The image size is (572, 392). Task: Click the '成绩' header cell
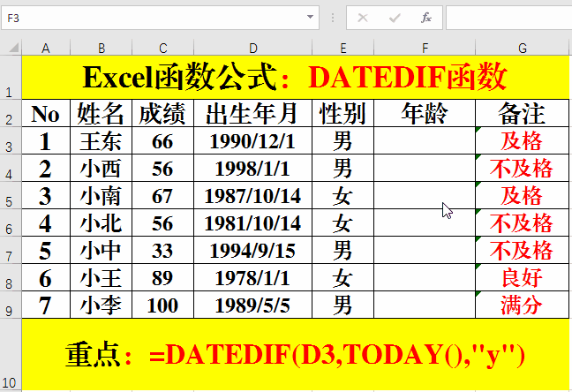click(x=162, y=113)
